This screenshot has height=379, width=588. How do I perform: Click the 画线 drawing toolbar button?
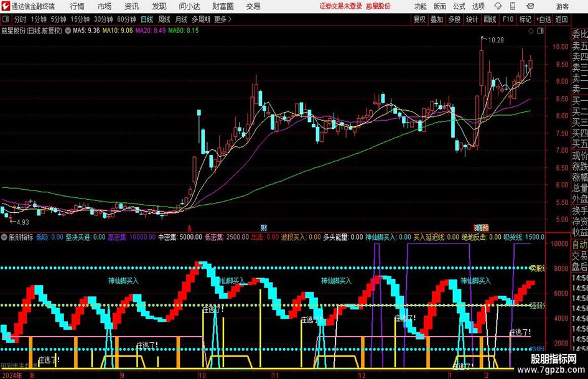490,19
